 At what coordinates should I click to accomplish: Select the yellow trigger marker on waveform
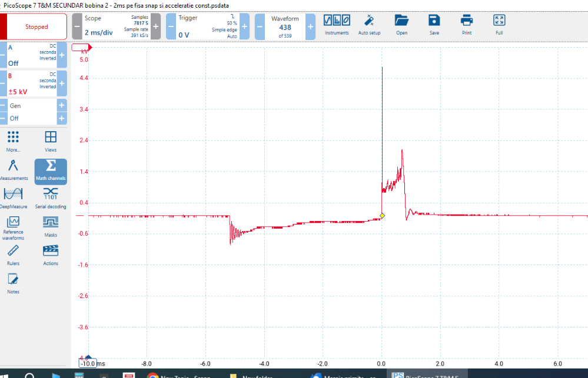pos(381,216)
